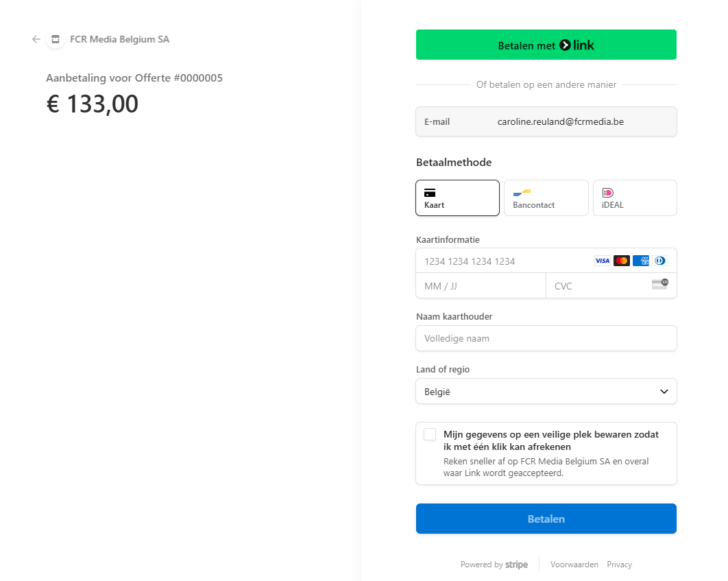The height and width of the screenshot is (581, 728).
Task: Open the Privacy link
Action: [620, 565]
